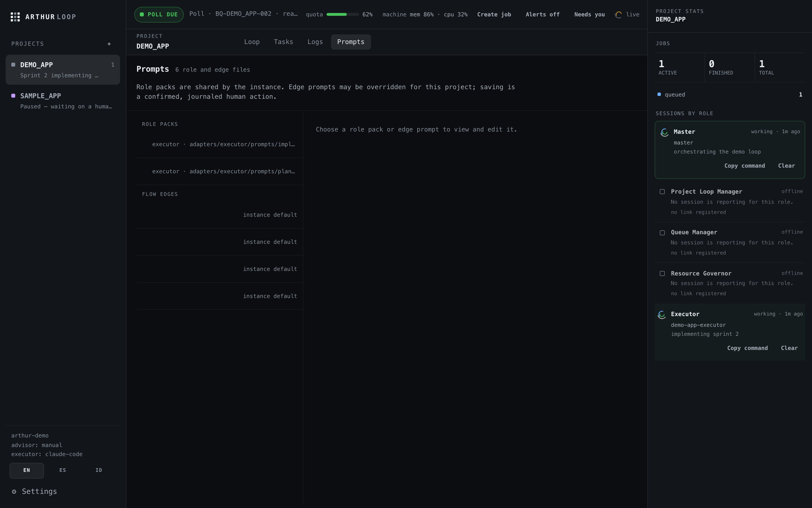Click the Arthur Loop grid logo icon
The width and height of the screenshot is (812, 508).
15,17
